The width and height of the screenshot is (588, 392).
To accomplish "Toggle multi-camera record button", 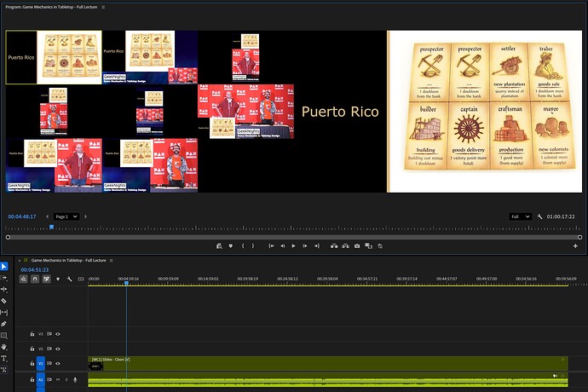I will pos(380,246).
